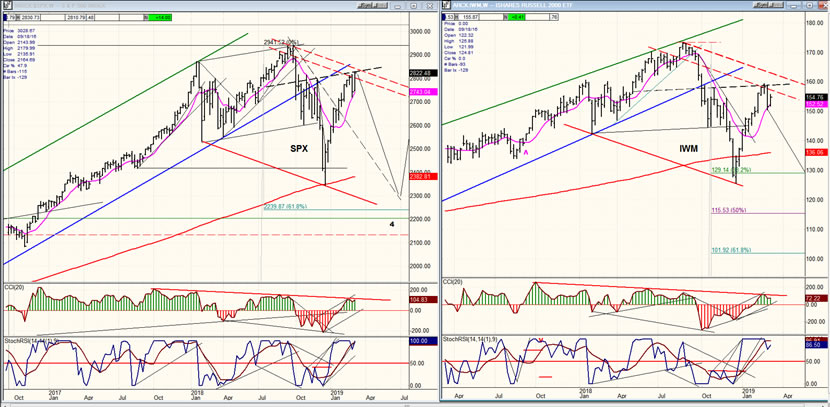The height and width of the screenshot is (407, 830).
Task: Click the title bar button left of minimize in IWM window
Action: (x=768, y=5)
